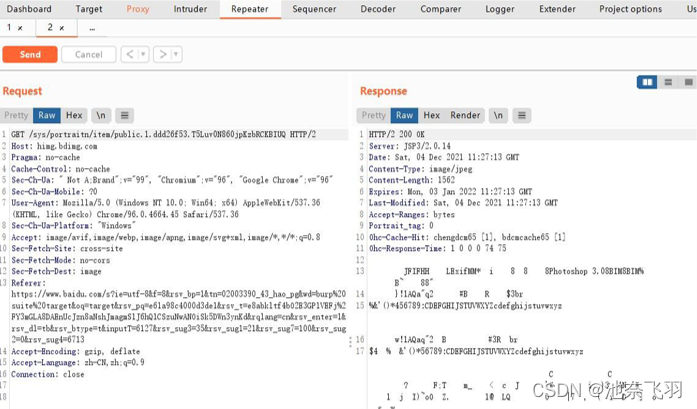This screenshot has height=409, width=697.
Task: Select the combined tabbed layout icon
Action: [x=688, y=82]
